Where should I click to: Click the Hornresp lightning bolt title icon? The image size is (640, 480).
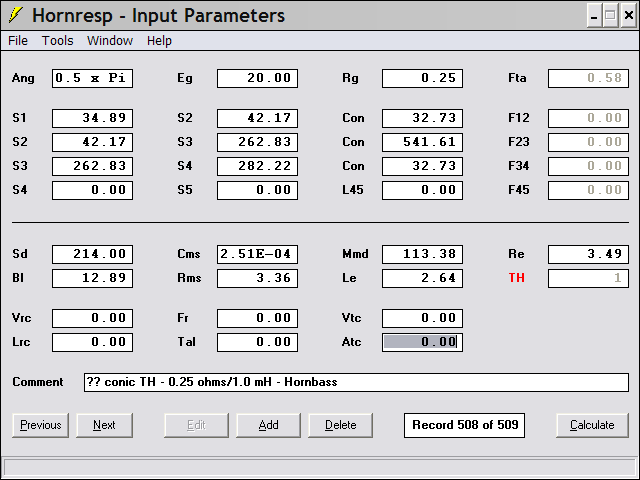pos(16,15)
